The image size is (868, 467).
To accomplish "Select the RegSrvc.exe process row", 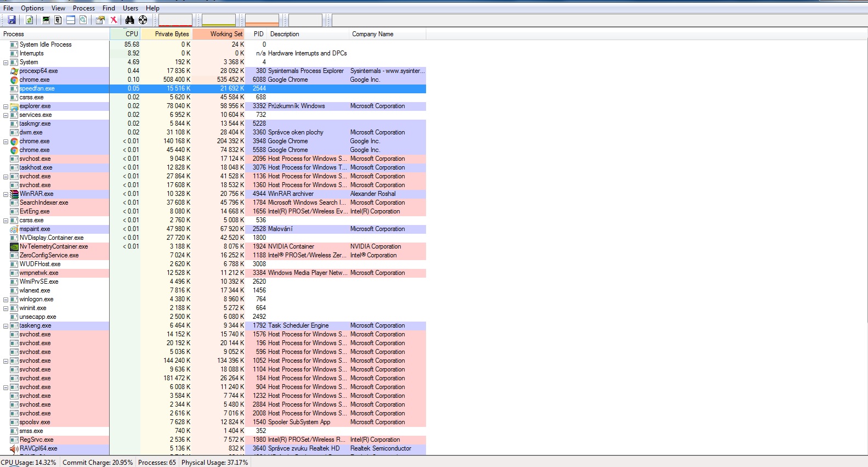I will pyautogui.click(x=213, y=440).
